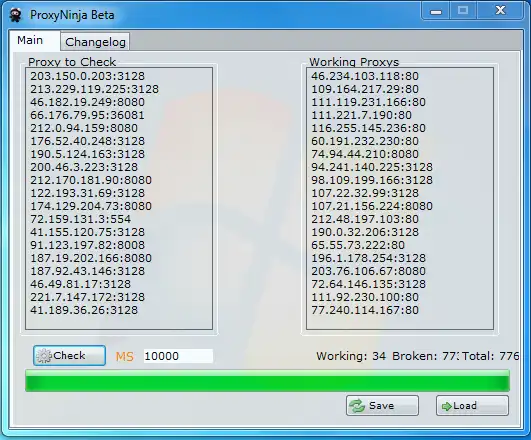
Task: Click the Proxy to Check group label
Action: click(72, 62)
